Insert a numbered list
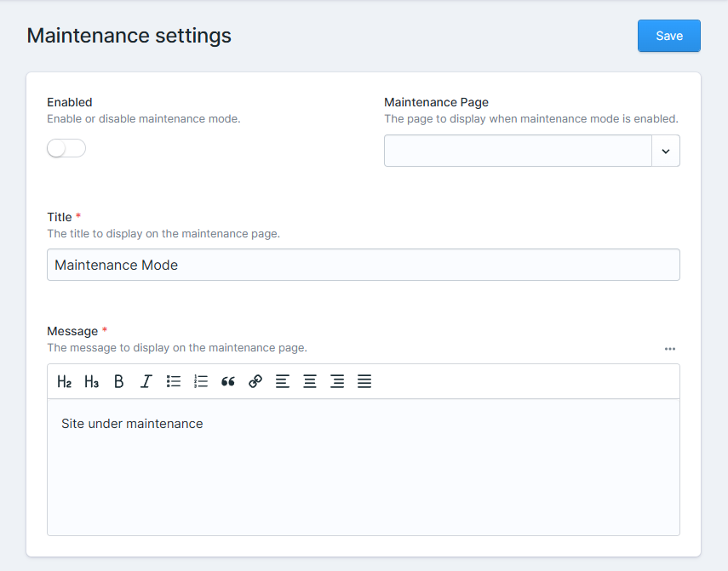The height and width of the screenshot is (571, 728). coord(201,382)
